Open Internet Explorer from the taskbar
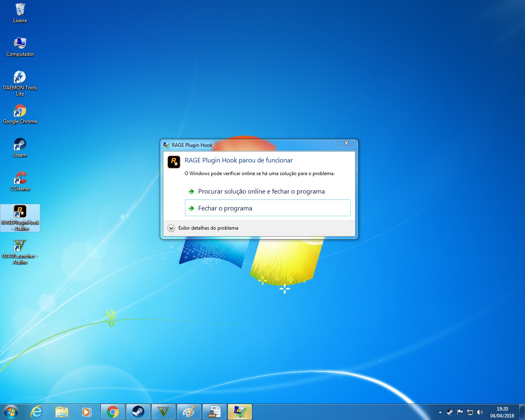The image size is (525, 420). coord(37,412)
